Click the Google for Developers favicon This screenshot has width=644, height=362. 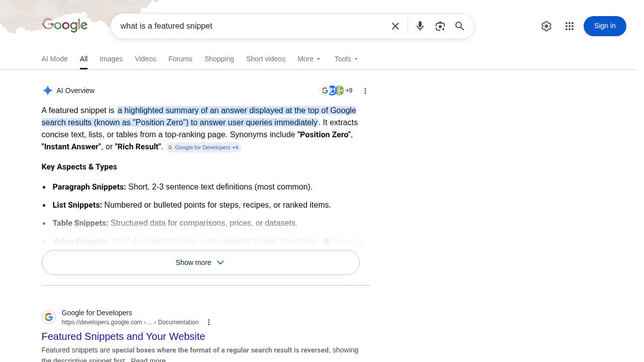49,317
